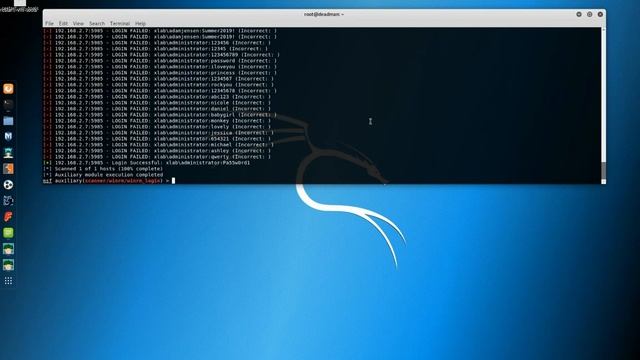Image resolution: width=640 pixels, height=360 pixels.
Task: Click red winrm_login module path in prompt
Action: (x=122, y=180)
